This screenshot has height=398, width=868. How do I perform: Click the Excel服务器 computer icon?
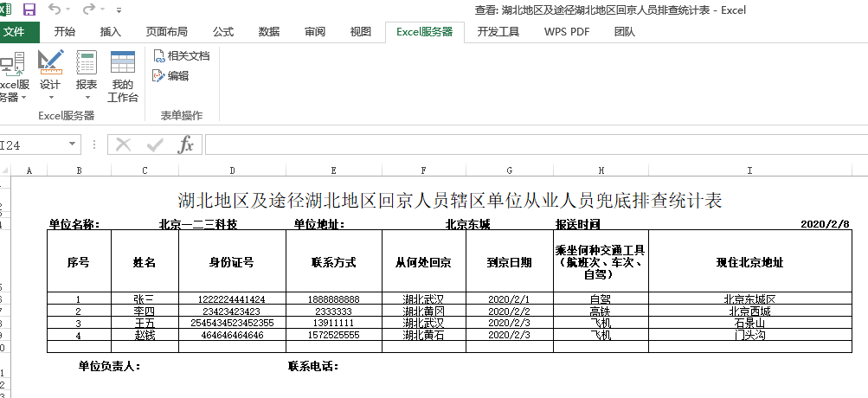coord(12,62)
